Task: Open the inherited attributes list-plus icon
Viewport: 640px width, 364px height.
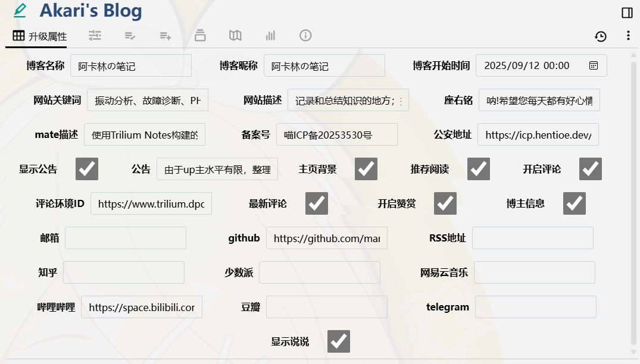Action: [166, 36]
